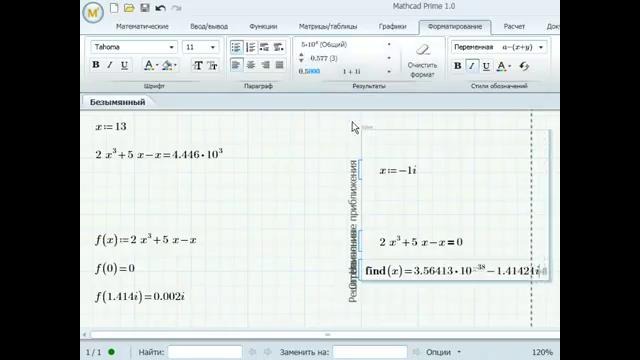Click the f(0)=0 expression
The image size is (640, 360).
115,268
